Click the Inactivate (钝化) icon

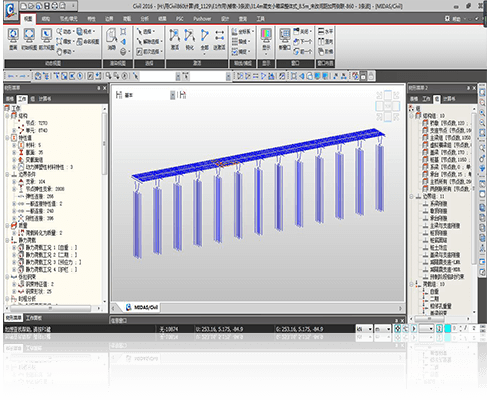tap(189, 35)
